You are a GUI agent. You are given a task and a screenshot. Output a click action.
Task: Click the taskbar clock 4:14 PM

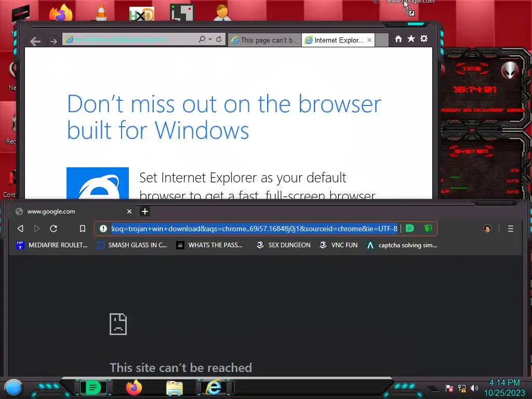504,383
